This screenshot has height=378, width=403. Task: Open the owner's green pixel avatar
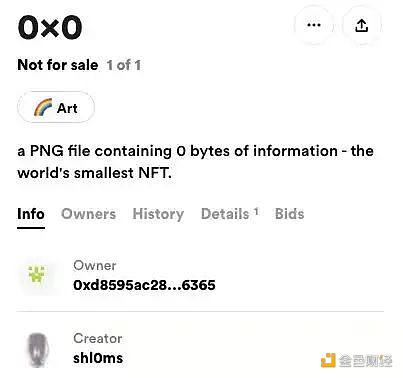36,274
